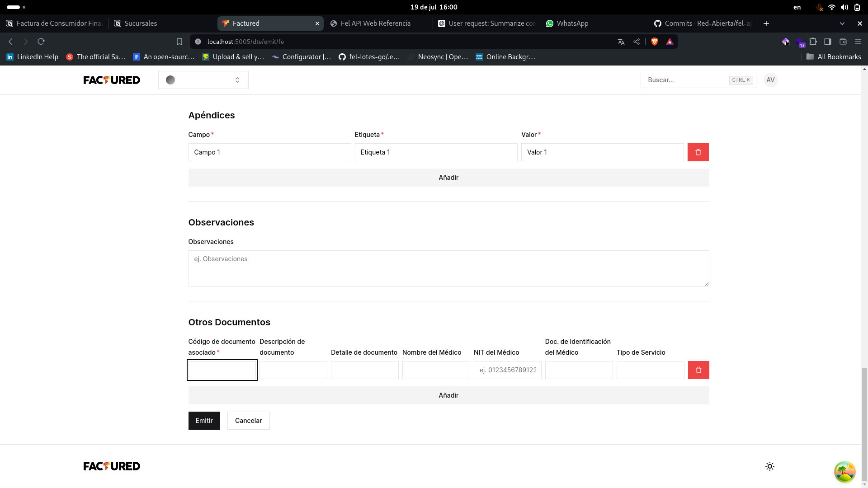Open the Brave Shields icon in address bar
The image size is (868, 488).
point(654,41)
